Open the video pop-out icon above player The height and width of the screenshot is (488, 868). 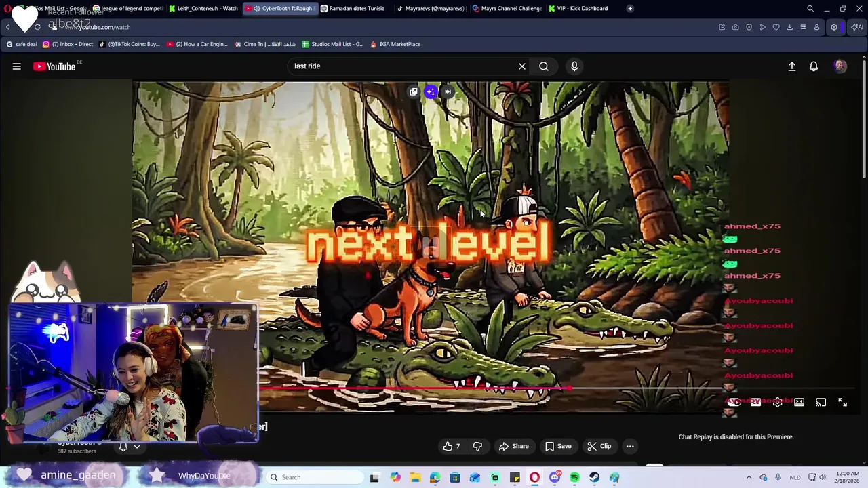414,91
